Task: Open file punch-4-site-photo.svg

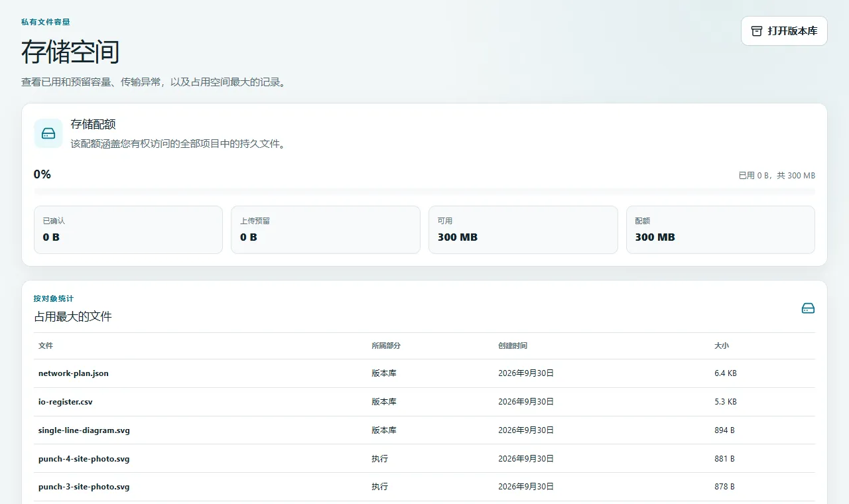Action: (84, 459)
